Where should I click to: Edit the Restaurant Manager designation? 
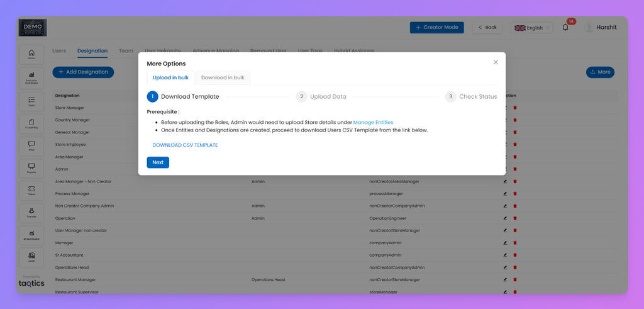[x=505, y=280]
